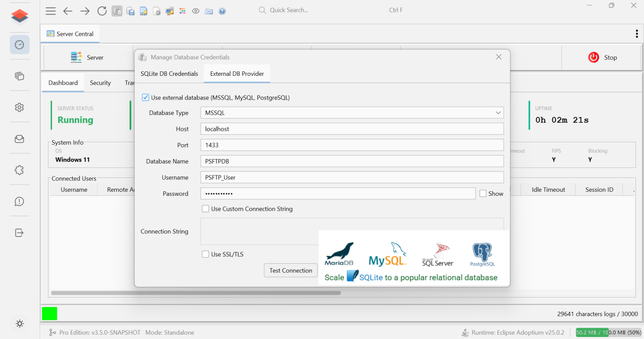The height and width of the screenshot is (339, 644).
Task: Open the blue help question icon
Action: 222,10
